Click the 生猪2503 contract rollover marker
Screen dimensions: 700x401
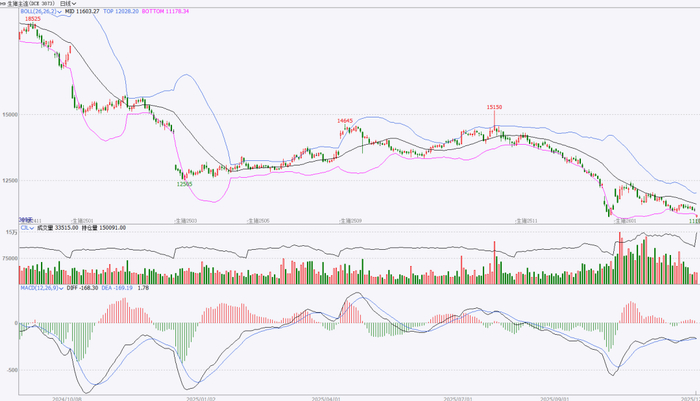[186, 221]
